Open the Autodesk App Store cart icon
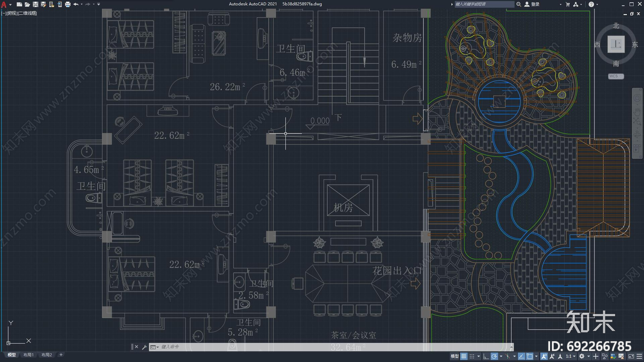This screenshot has width=644, height=362. click(568, 4)
